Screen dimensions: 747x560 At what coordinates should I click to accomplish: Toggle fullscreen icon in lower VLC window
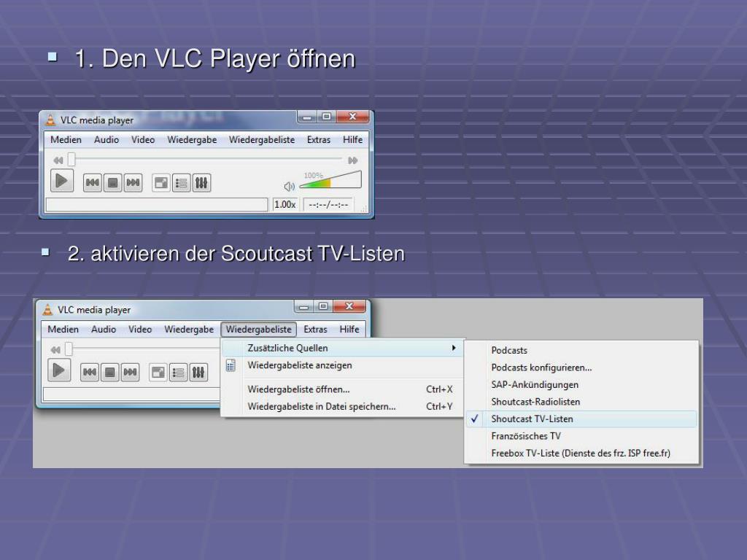pos(158,373)
